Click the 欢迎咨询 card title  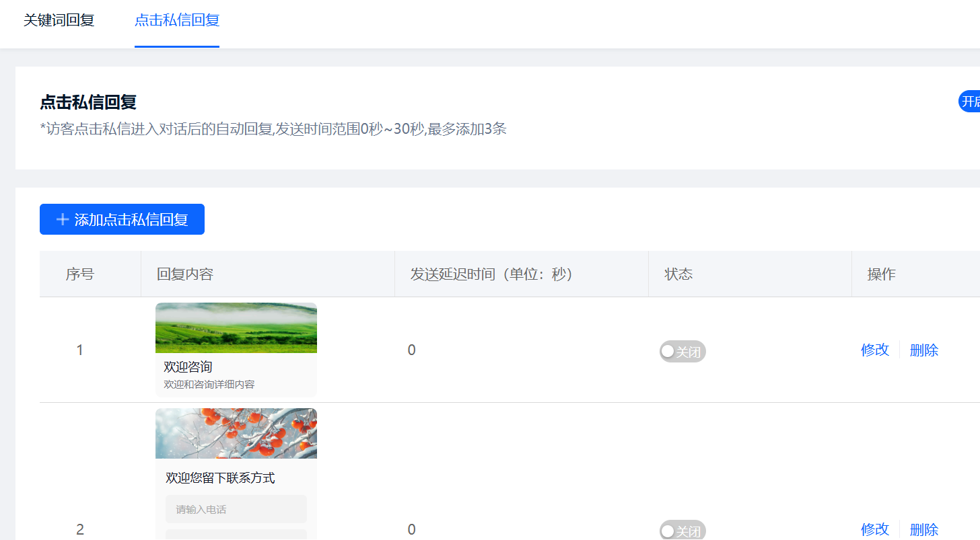(188, 367)
